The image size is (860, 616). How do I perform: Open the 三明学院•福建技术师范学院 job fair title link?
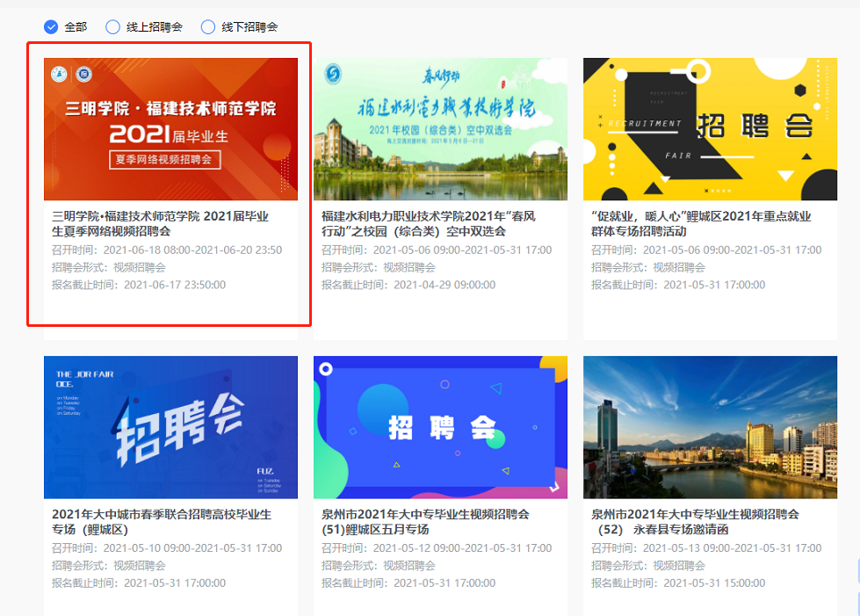click(x=160, y=223)
